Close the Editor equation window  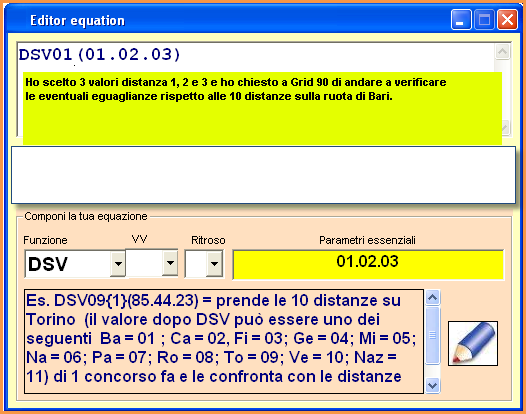pyautogui.click(x=507, y=20)
